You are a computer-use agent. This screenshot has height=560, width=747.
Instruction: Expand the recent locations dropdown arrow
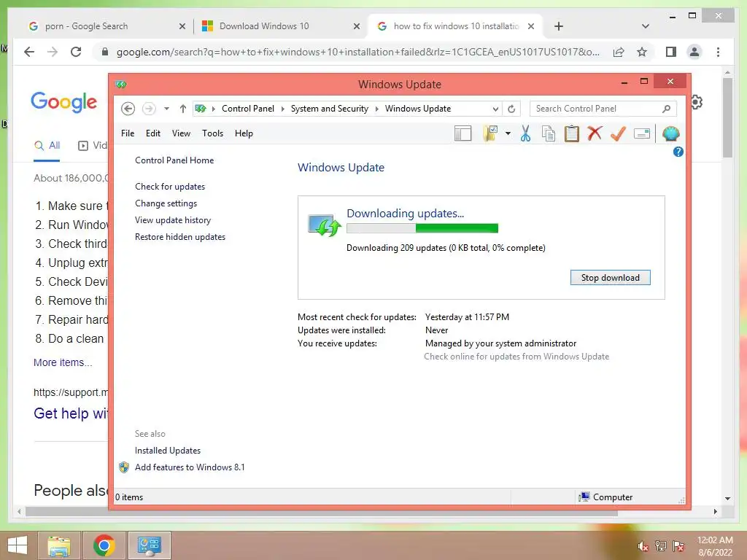166,109
